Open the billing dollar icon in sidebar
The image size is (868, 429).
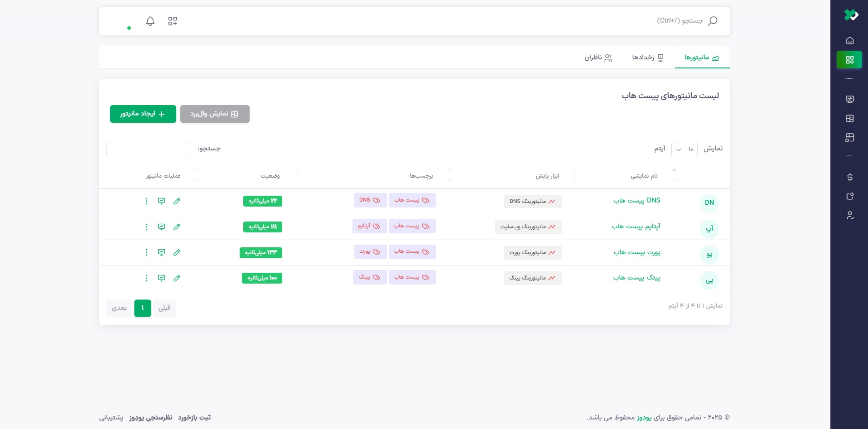pyautogui.click(x=849, y=177)
